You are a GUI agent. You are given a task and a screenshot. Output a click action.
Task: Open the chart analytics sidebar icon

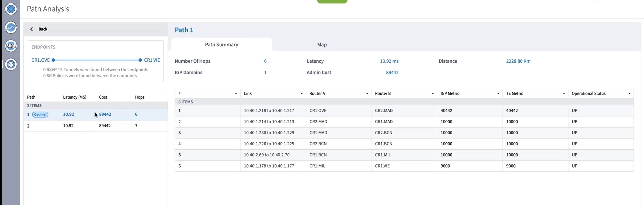click(11, 27)
